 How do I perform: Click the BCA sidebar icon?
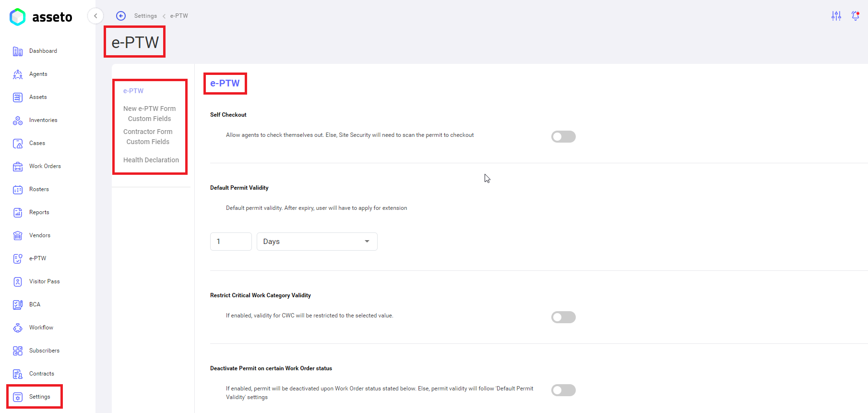(x=18, y=305)
